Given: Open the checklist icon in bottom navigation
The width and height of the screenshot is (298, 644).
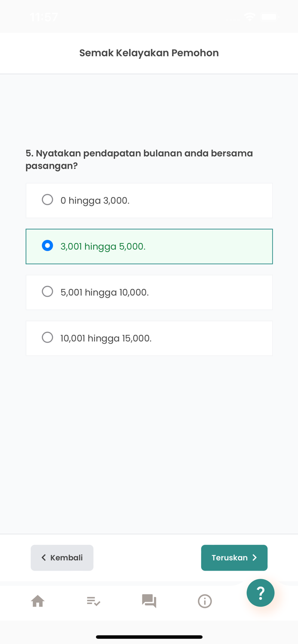Looking at the screenshot, I should (x=93, y=601).
